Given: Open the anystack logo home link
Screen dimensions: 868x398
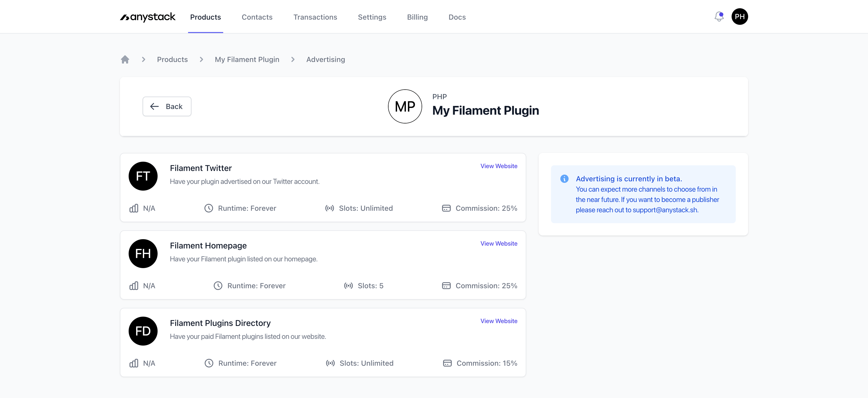Looking at the screenshot, I should click(148, 17).
